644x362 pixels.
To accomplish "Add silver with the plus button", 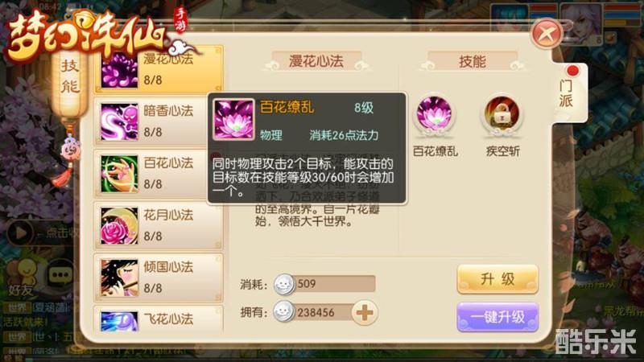I will click(365, 313).
